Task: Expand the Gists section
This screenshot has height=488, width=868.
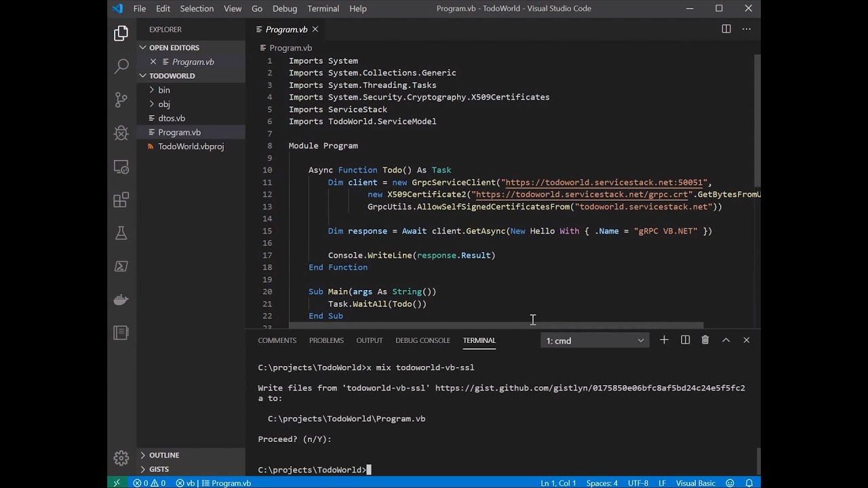Action: [191, 469]
